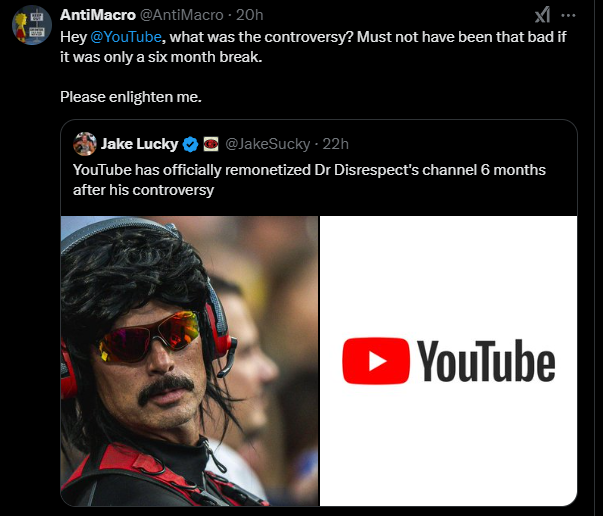Click the tweet text asking about the controversy
Image resolution: width=603 pixels, height=516 pixels.
pyautogui.click(x=313, y=47)
